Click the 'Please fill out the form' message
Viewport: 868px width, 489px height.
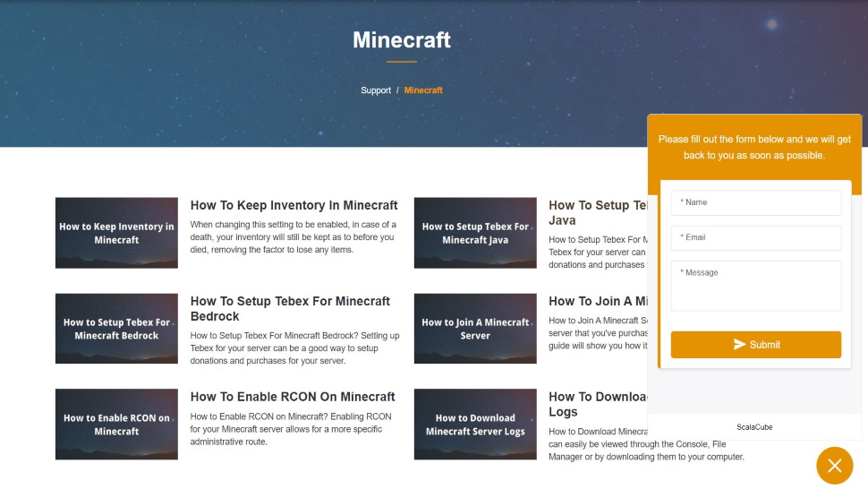(754, 147)
